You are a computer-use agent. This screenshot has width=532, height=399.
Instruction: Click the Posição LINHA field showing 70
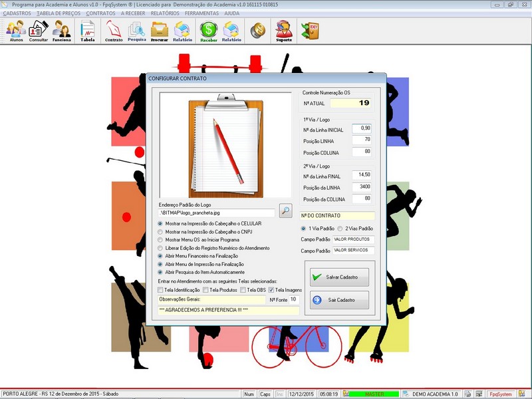click(362, 140)
